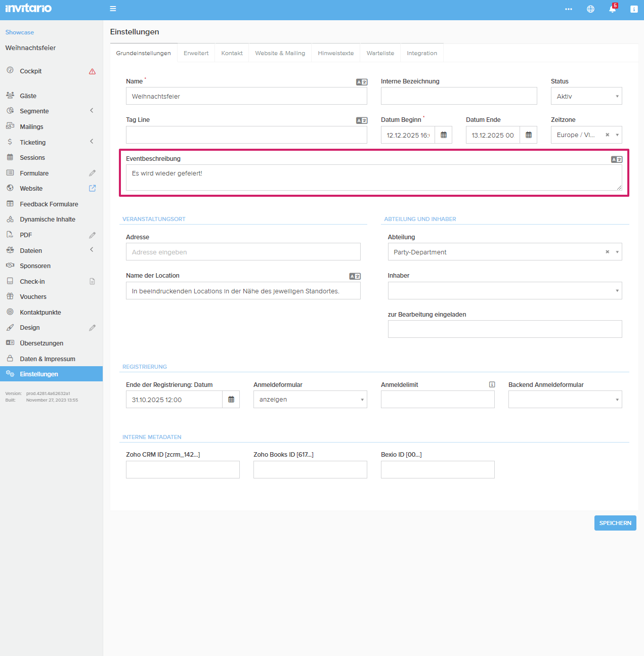This screenshot has width=644, height=656.
Task: Click translation icon for Eventbeschreibung
Action: point(616,159)
